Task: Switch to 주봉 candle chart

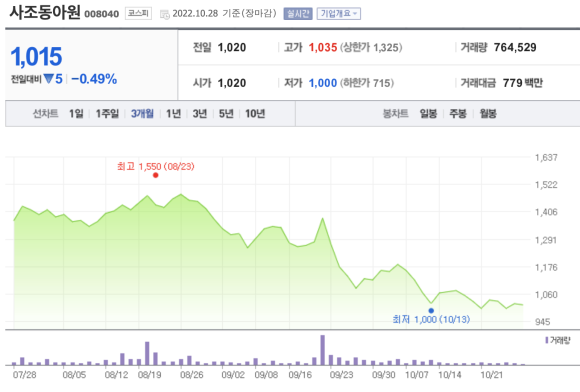Action: click(x=458, y=114)
